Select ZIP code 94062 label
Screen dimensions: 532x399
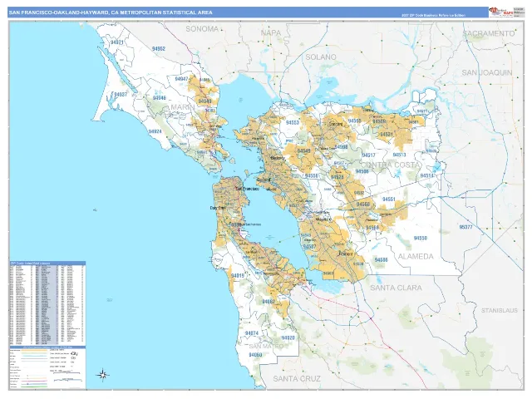coord(268,301)
